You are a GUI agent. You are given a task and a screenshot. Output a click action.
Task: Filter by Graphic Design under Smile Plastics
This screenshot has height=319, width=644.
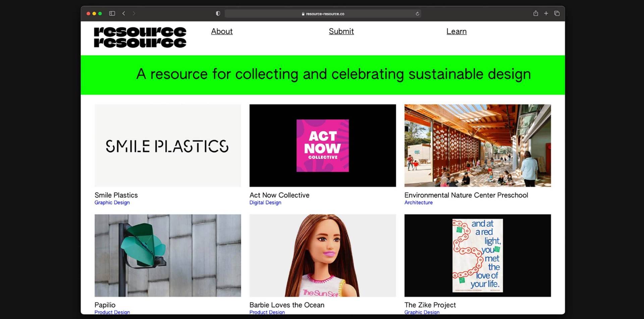point(112,202)
